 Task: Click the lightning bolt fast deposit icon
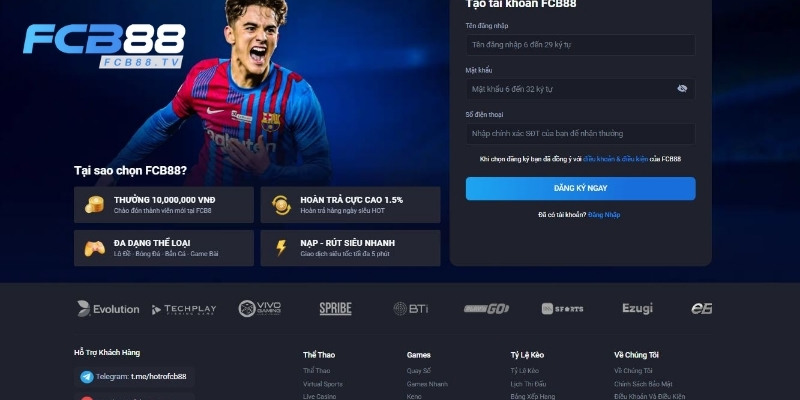(281, 248)
